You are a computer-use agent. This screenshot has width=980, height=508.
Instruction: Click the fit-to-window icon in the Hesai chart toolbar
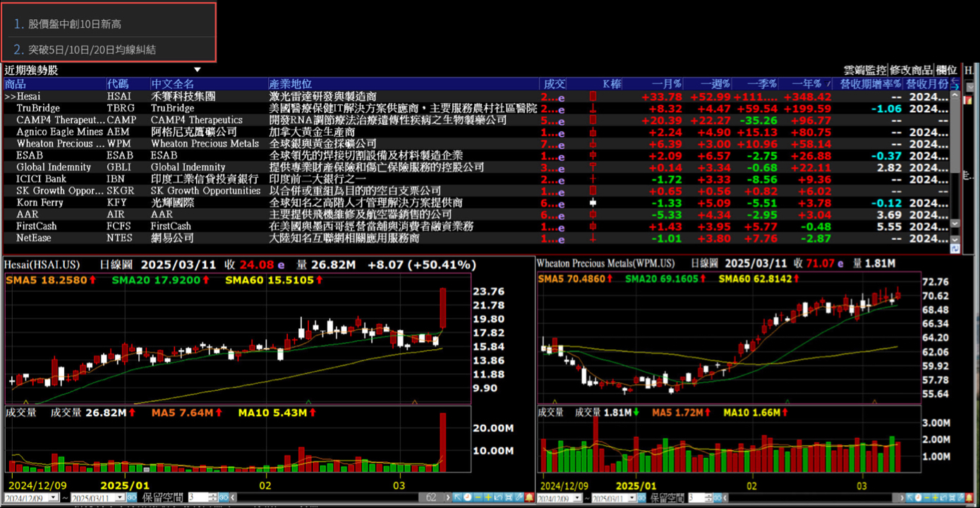[509, 497]
